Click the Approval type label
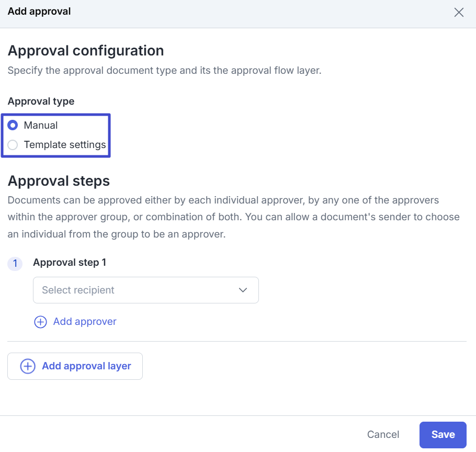The width and height of the screenshot is (476, 452). (41, 101)
